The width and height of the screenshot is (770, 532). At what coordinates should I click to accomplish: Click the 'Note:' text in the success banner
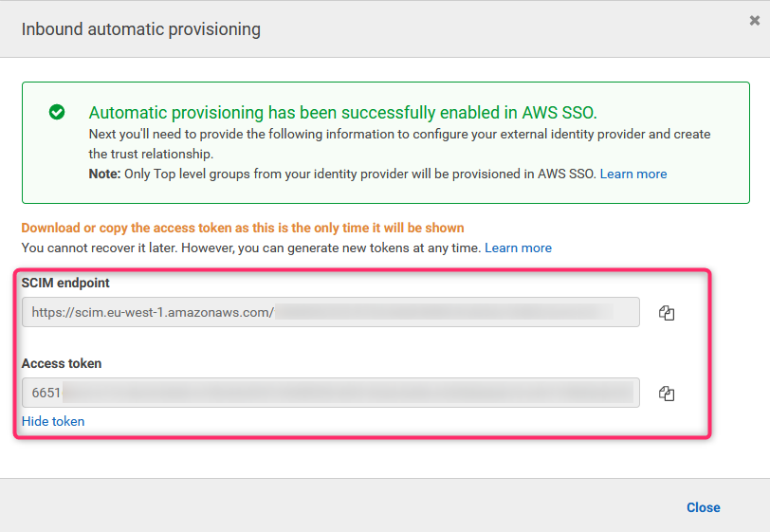[104, 174]
